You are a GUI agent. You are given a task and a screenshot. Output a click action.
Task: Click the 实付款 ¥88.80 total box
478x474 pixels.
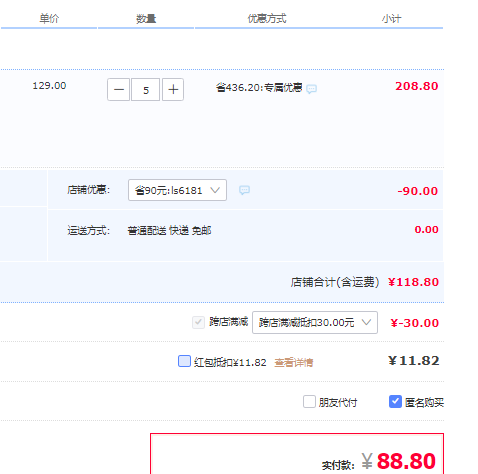tap(297, 454)
